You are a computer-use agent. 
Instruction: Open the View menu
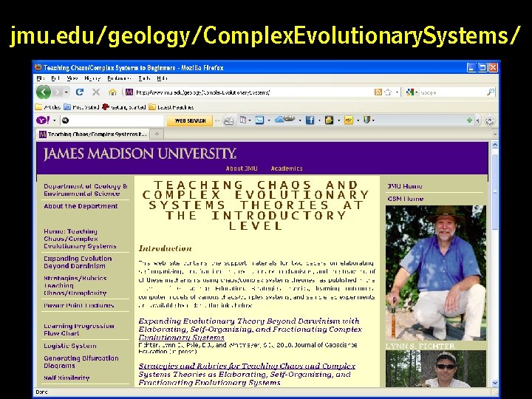[x=72, y=78]
